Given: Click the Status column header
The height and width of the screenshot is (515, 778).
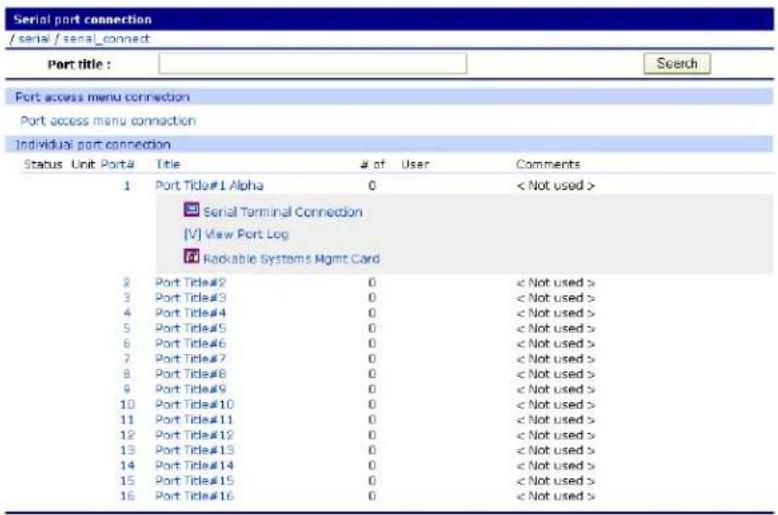Looking at the screenshot, I should (x=43, y=164).
